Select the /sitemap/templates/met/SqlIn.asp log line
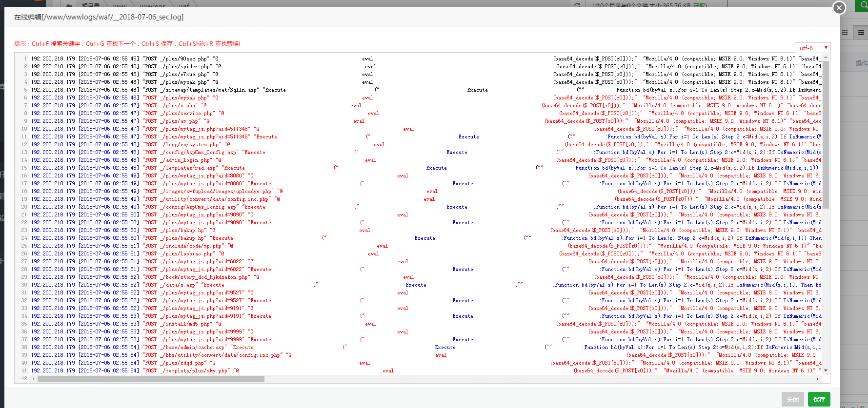 coord(426,90)
